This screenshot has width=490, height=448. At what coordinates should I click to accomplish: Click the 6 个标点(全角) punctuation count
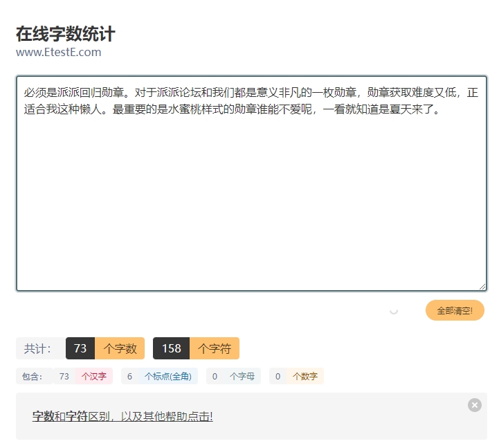(x=159, y=376)
